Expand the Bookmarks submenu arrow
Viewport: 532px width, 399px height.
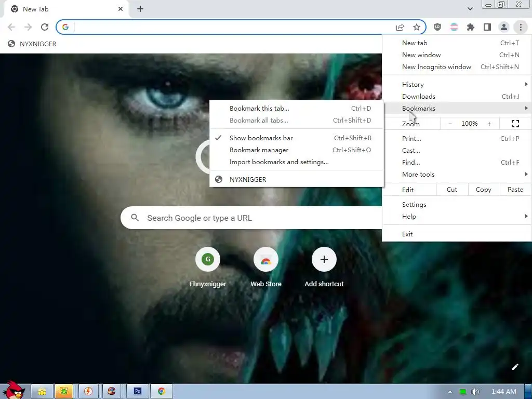[526, 108]
